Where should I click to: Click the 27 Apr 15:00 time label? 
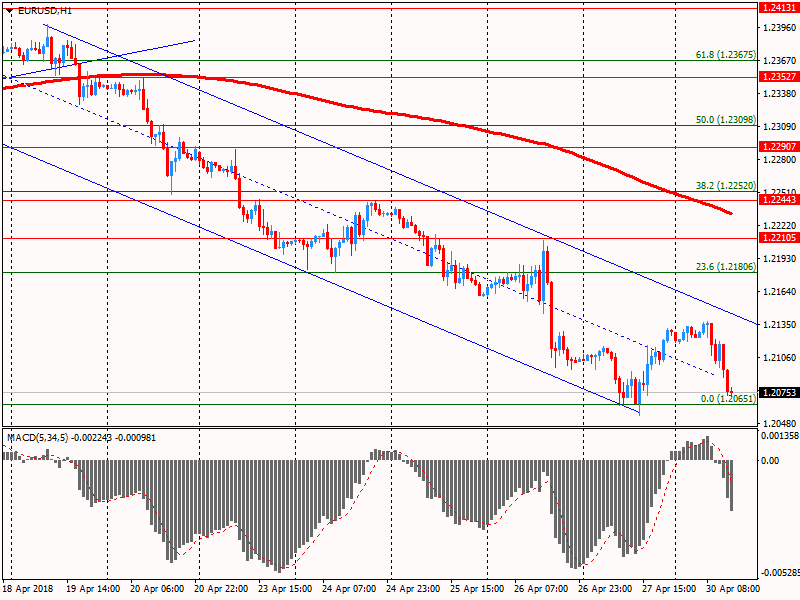(x=669, y=589)
